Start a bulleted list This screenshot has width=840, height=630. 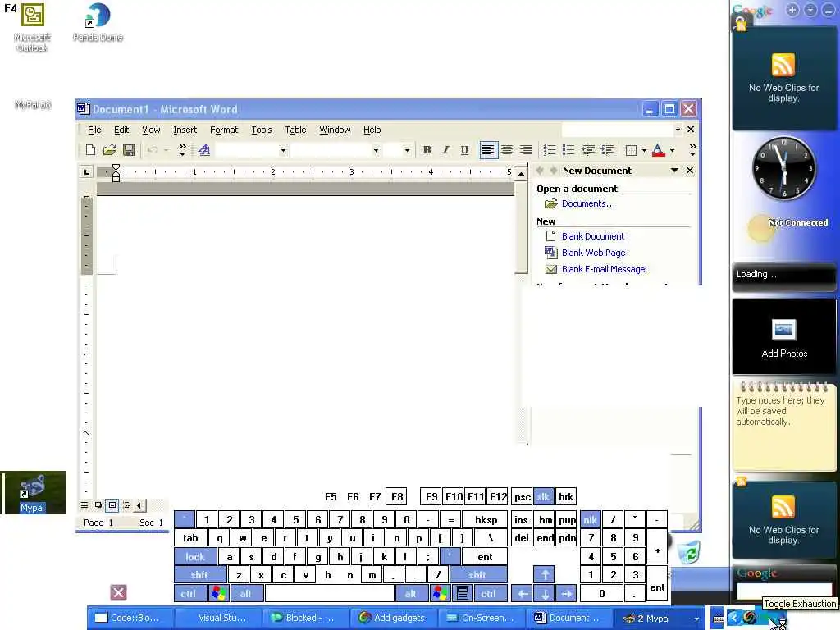568,150
